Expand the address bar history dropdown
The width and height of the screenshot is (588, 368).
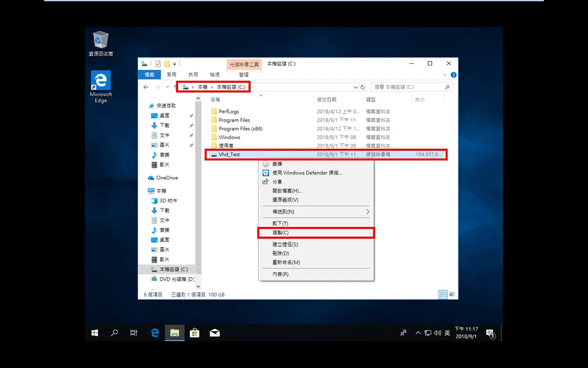click(x=355, y=87)
